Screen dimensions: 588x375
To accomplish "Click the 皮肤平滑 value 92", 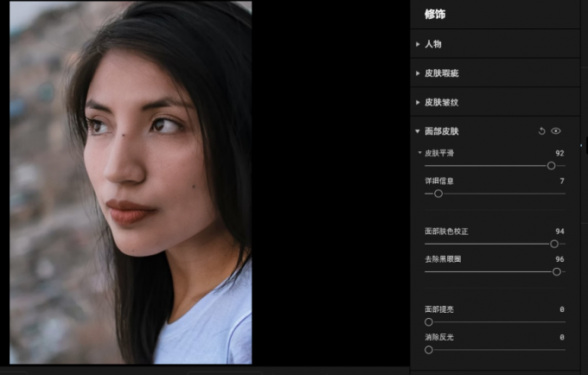I will pos(559,153).
